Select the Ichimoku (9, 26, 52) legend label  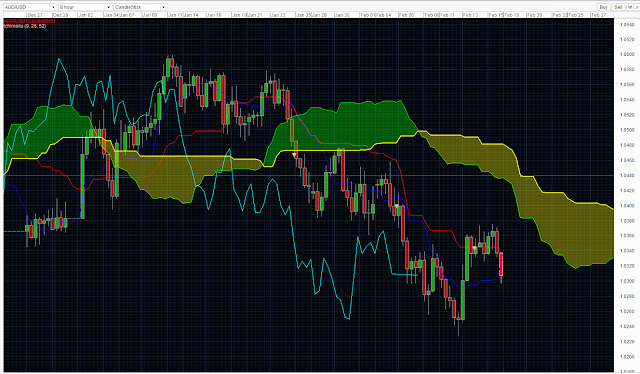click(24, 26)
